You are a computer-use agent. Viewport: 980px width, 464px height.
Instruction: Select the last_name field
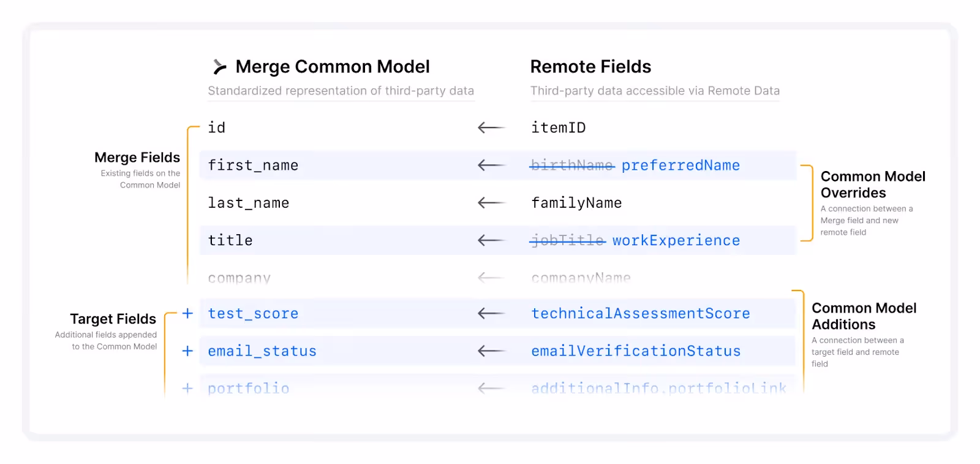tap(248, 203)
